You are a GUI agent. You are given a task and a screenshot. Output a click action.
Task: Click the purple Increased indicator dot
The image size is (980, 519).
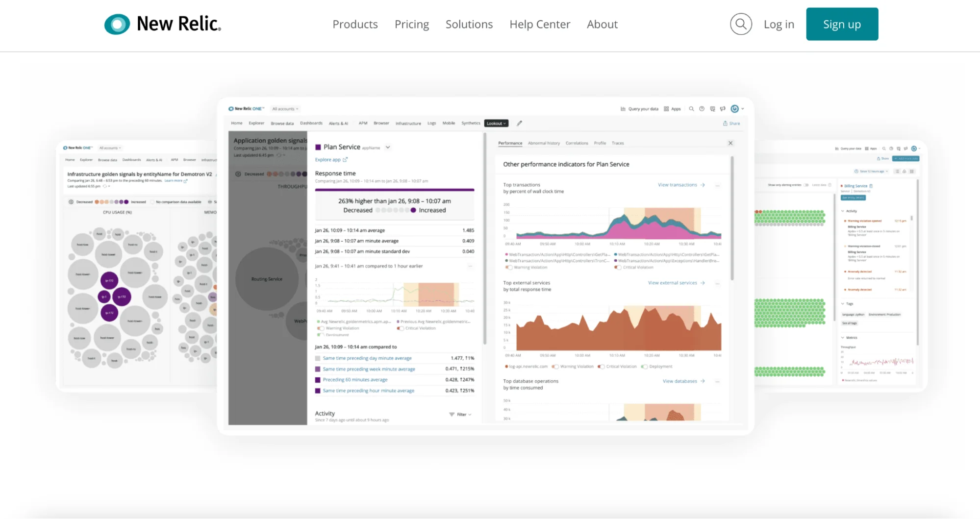click(413, 210)
